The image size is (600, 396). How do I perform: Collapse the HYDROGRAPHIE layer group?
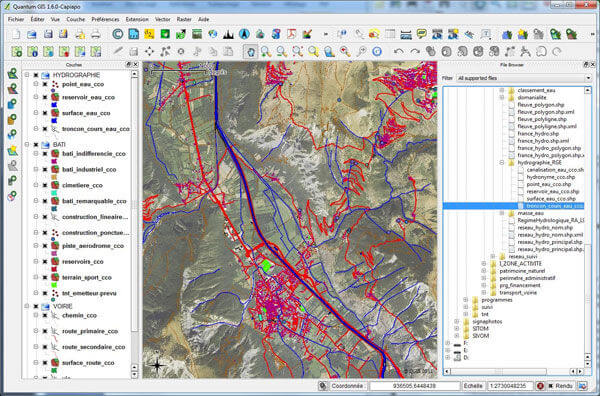[27, 75]
